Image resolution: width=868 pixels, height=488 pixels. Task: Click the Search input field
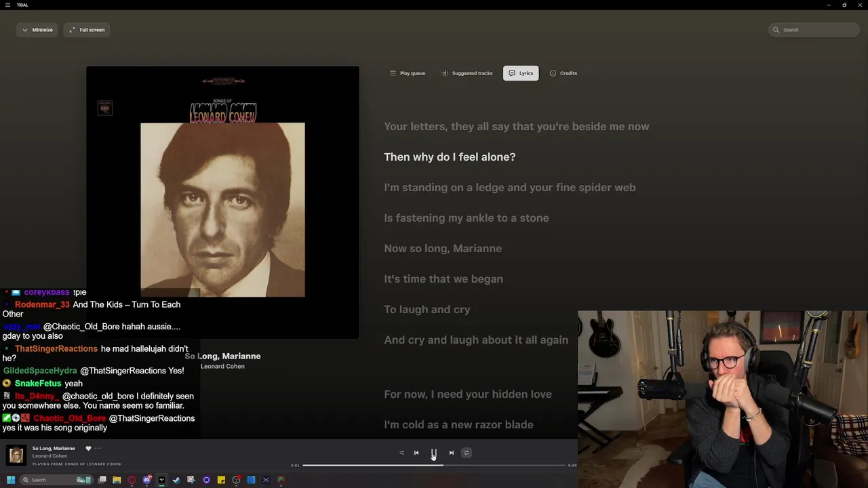pyautogui.click(x=814, y=30)
